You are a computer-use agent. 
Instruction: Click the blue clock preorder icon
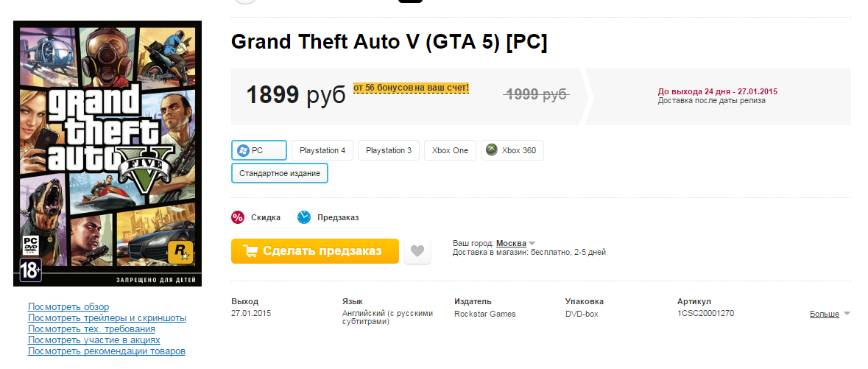[304, 217]
